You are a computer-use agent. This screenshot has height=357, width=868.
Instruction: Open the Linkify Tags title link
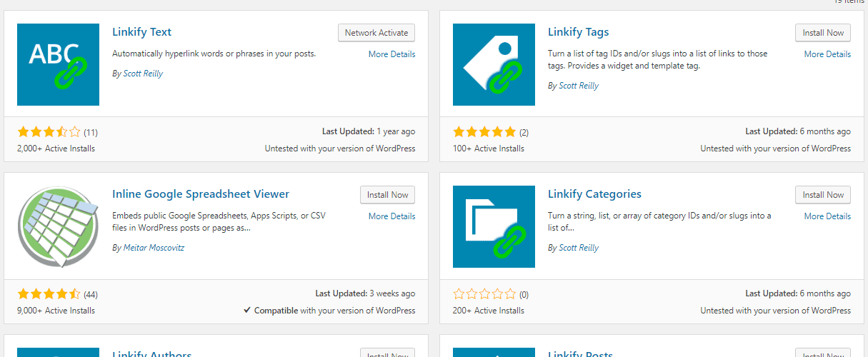[x=578, y=32]
